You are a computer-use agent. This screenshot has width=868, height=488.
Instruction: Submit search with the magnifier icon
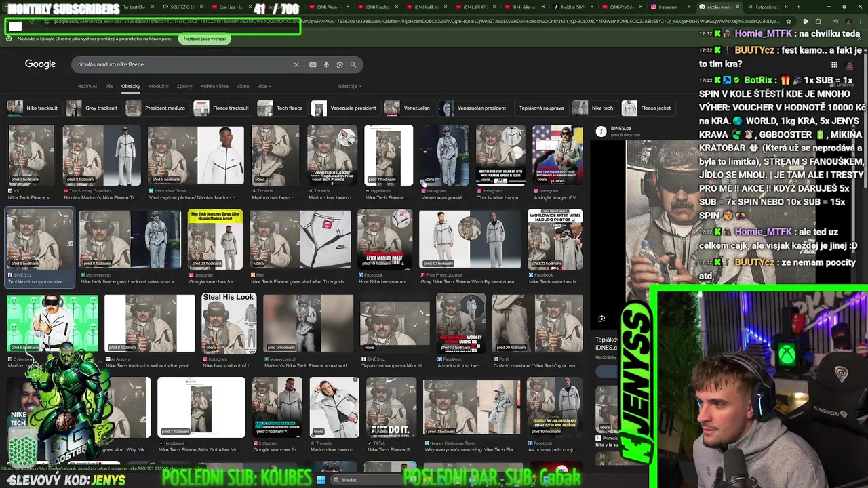(353, 64)
